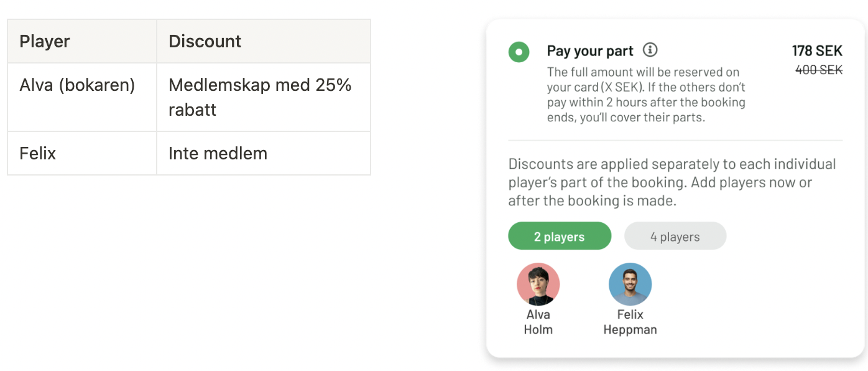
Task: Click Felix Heppman's avatar photo
Action: point(630,284)
